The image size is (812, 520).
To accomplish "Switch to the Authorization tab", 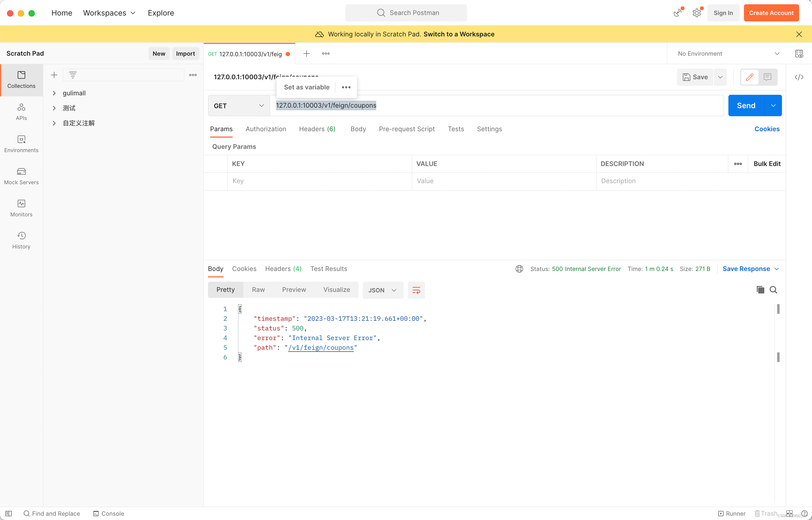I will 266,129.
